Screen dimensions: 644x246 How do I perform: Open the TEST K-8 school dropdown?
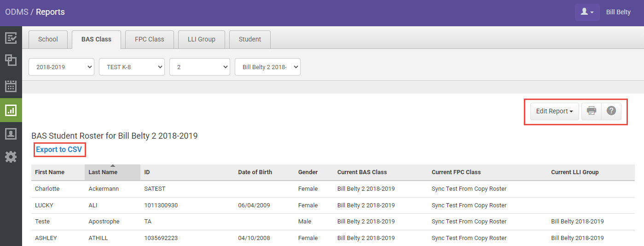coord(132,67)
